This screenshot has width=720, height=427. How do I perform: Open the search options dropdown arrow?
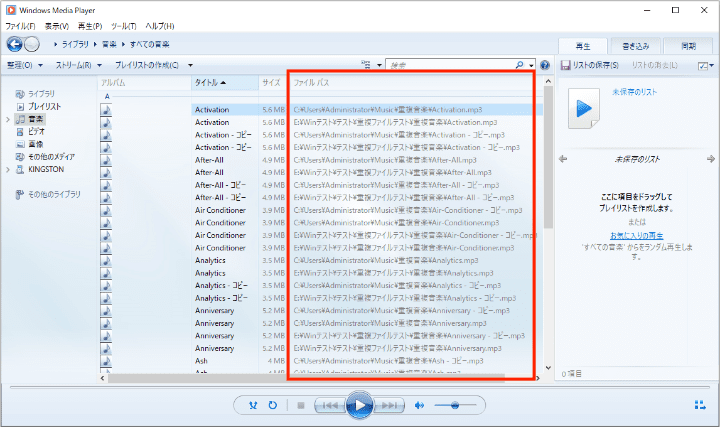point(531,66)
